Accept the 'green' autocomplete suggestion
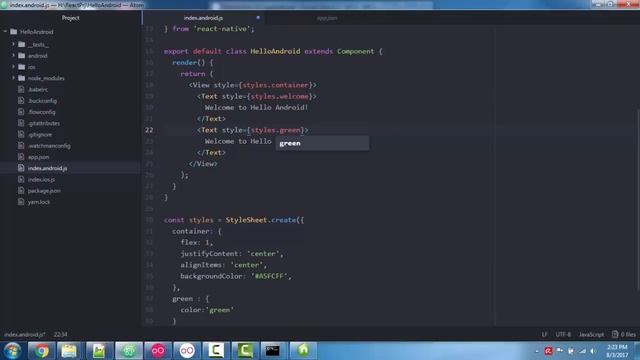 [322, 143]
